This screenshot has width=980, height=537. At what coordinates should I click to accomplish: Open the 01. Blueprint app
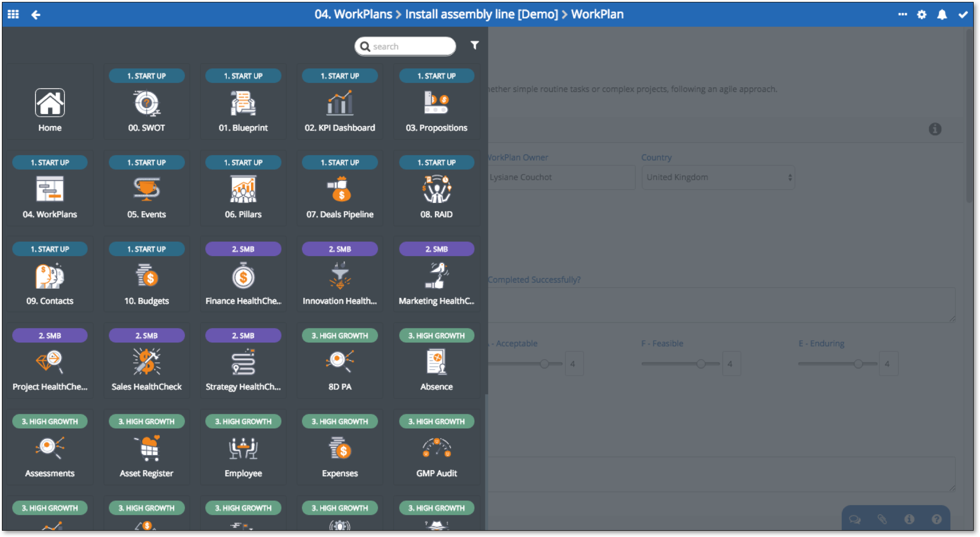pyautogui.click(x=243, y=102)
